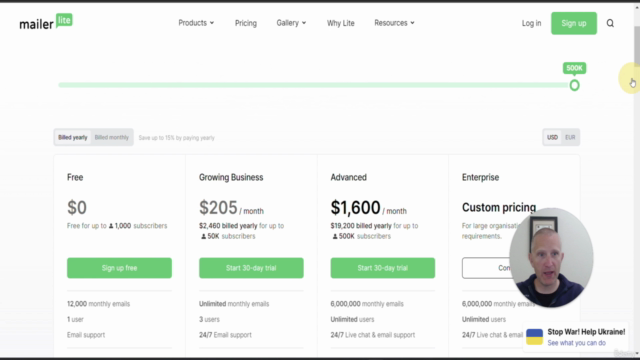Click the presenter webcam thumbnail
The width and height of the screenshot is (640, 360).
551,258
